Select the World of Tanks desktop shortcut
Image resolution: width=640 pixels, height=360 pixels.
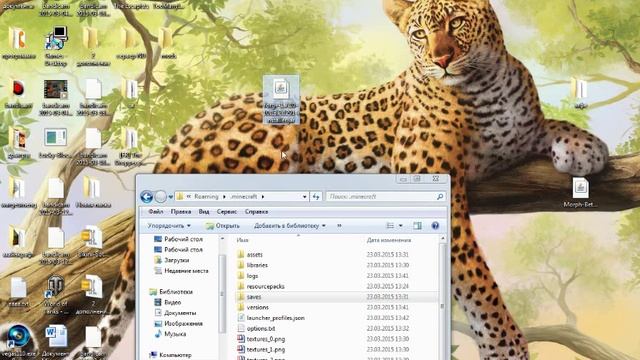click(55, 296)
